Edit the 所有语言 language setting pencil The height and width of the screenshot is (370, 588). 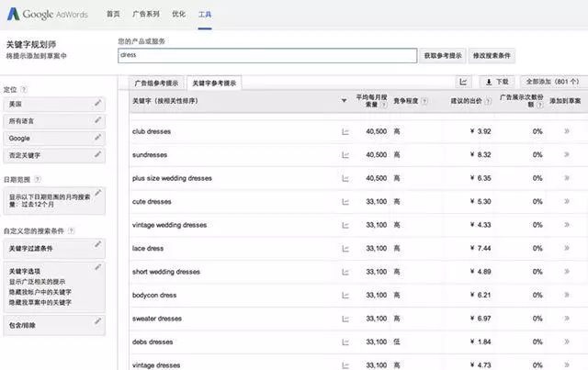tap(97, 119)
